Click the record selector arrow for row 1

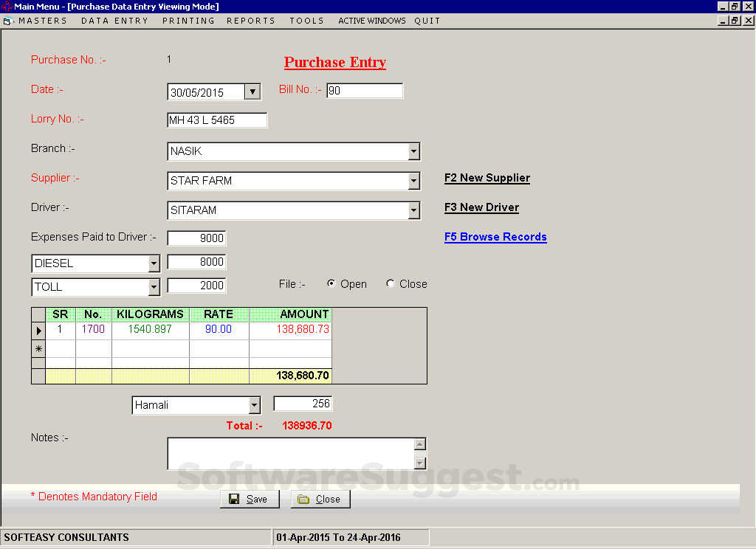click(38, 331)
